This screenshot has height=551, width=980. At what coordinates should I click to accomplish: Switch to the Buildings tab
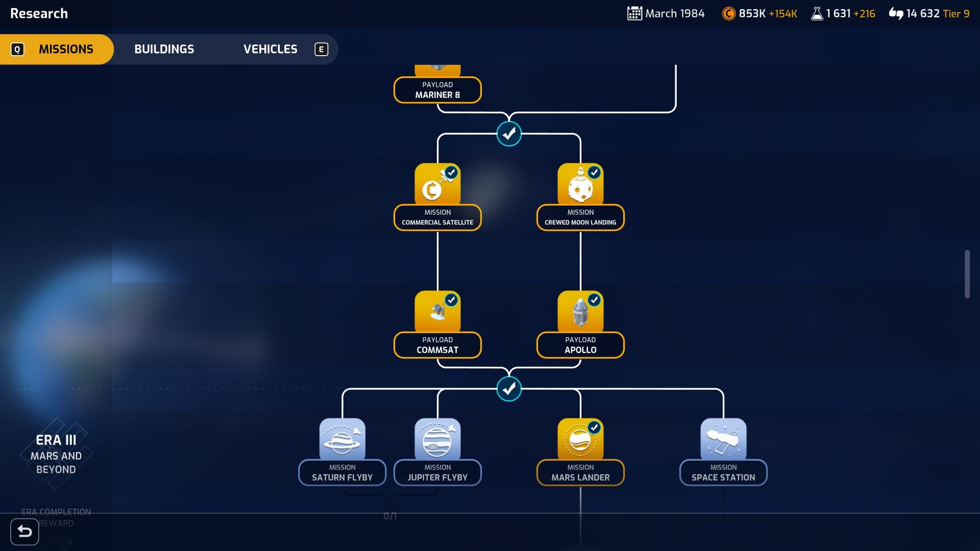164,49
